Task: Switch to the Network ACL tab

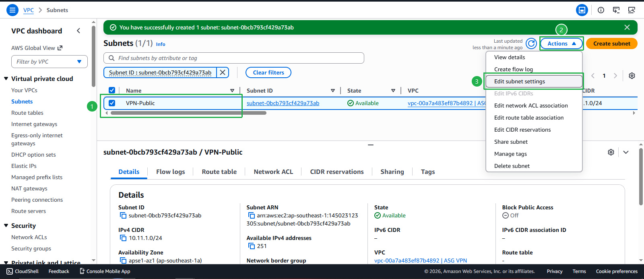Action: click(x=273, y=172)
